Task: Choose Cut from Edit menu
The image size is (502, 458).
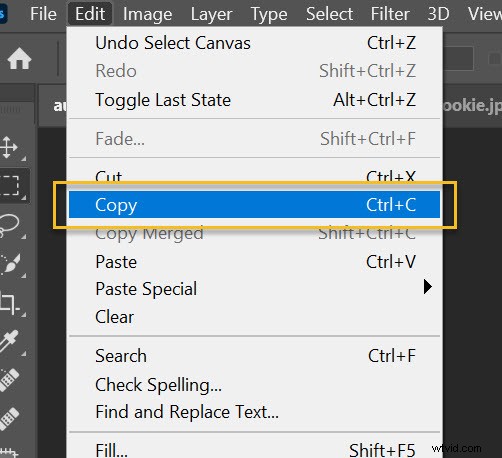Action: point(255,176)
